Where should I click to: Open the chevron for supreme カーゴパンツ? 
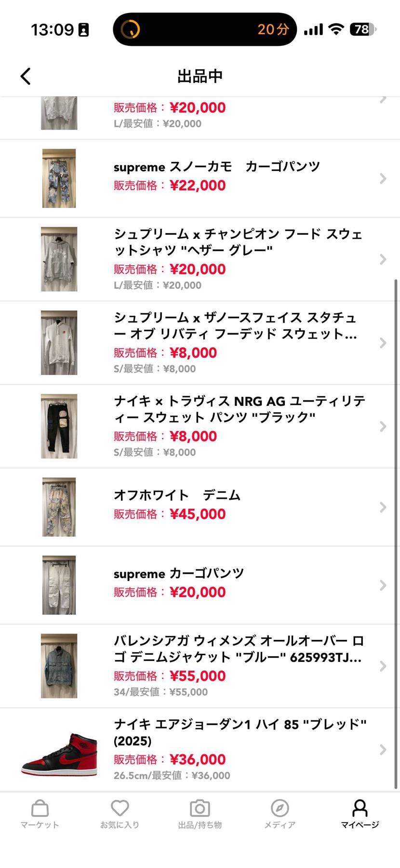(x=383, y=585)
